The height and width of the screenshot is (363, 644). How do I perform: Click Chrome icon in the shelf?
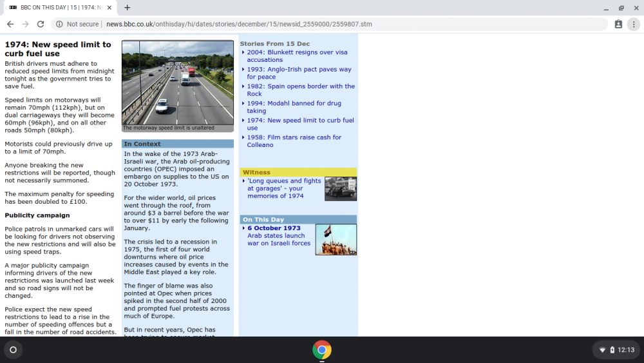pos(322,350)
